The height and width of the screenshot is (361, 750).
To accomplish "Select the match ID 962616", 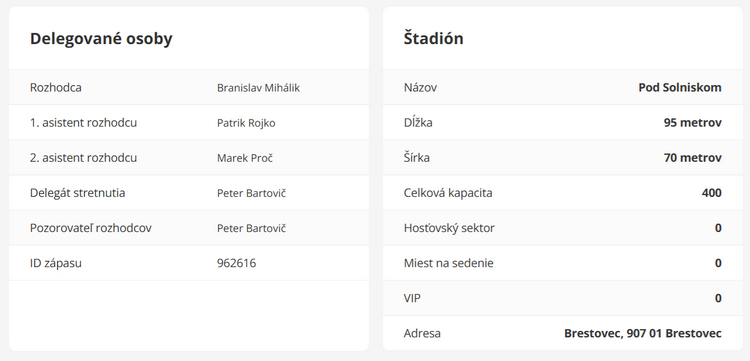I will (x=236, y=263).
